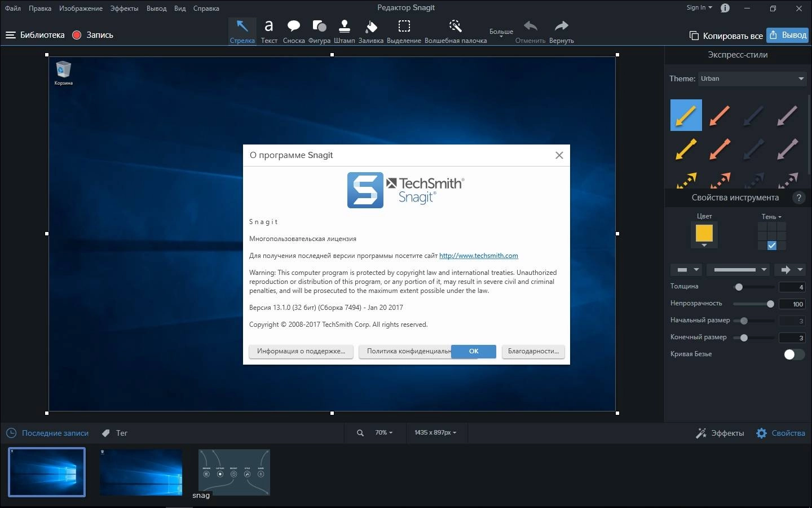The width and height of the screenshot is (812, 508).
Task: Click the blue Output (Вывод) share button
Action: (788, 35)
